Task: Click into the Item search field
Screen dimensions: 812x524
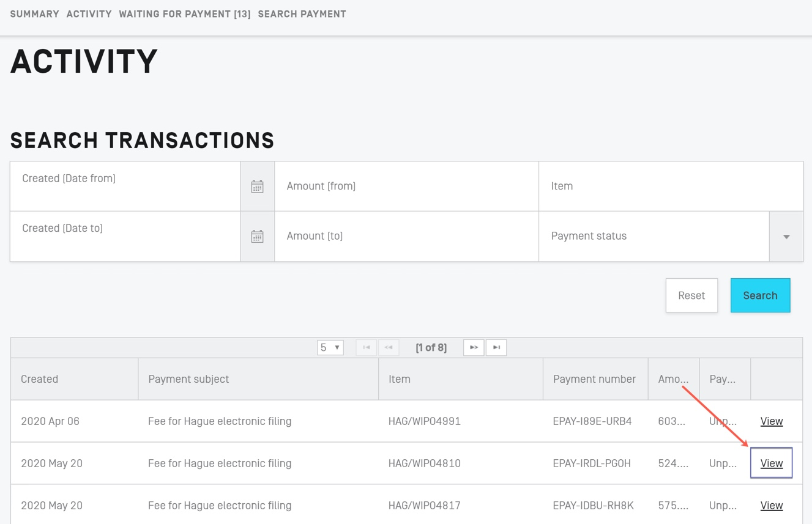Action: coord(671,186)
